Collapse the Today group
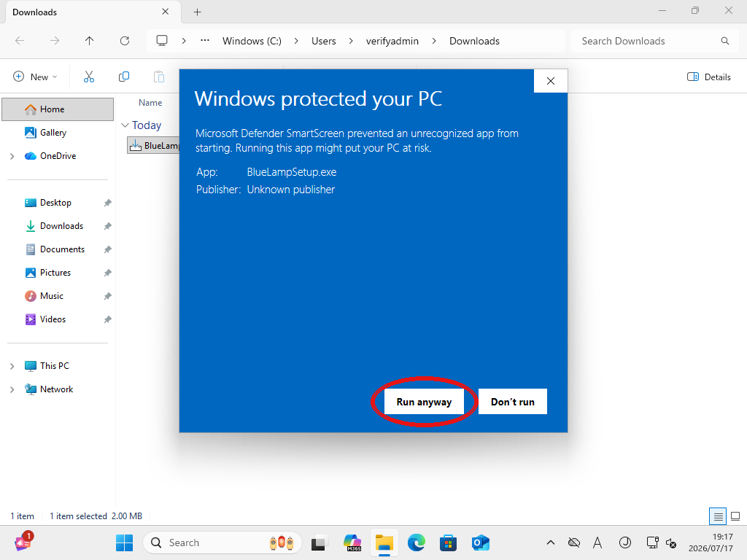Image resolution: width=747 pixels, height=560 pixels. [x=125, y=125]
